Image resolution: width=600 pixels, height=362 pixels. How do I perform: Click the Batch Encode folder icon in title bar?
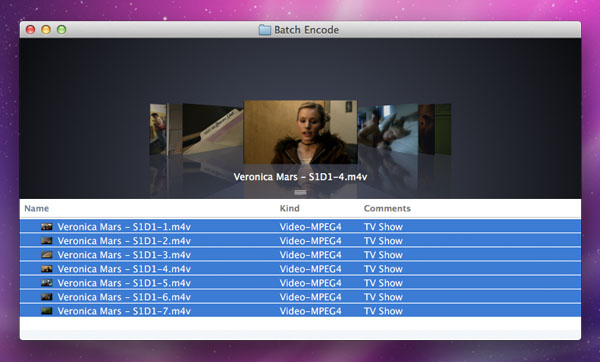[x=264, y=30]
